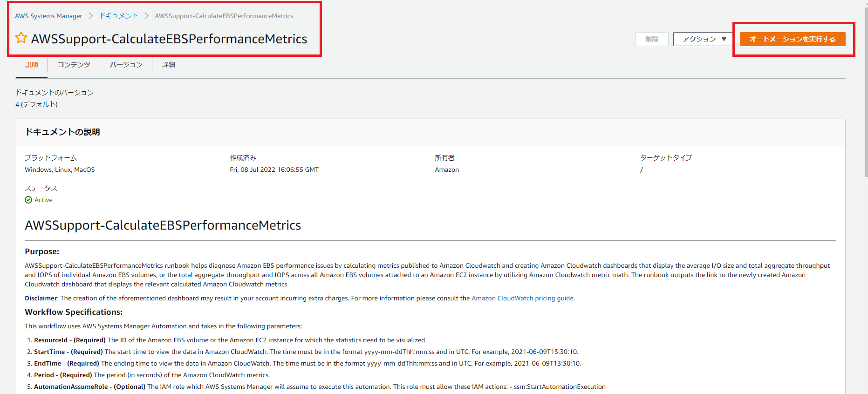Open the バージョン tab
The height and width of the screenshot is (394, 868).
(x=126, y=65)
